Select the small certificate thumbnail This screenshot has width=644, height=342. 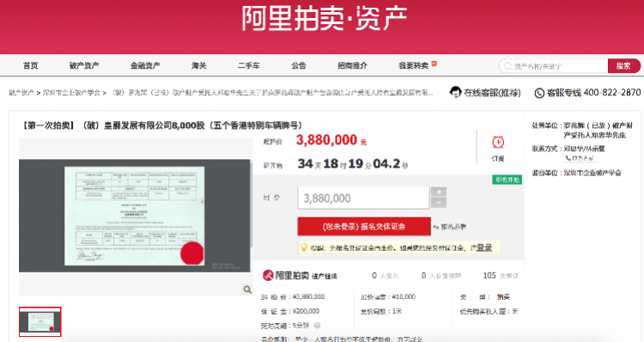pos(40,321)
